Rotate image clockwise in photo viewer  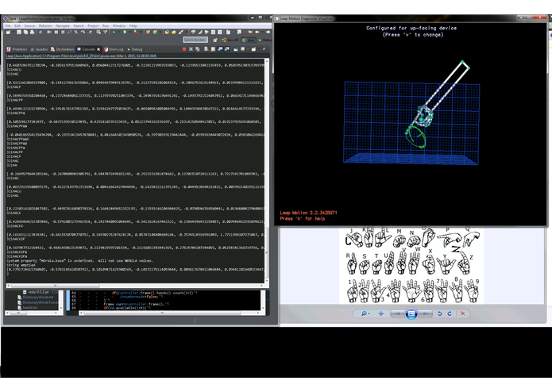[450, 313]
